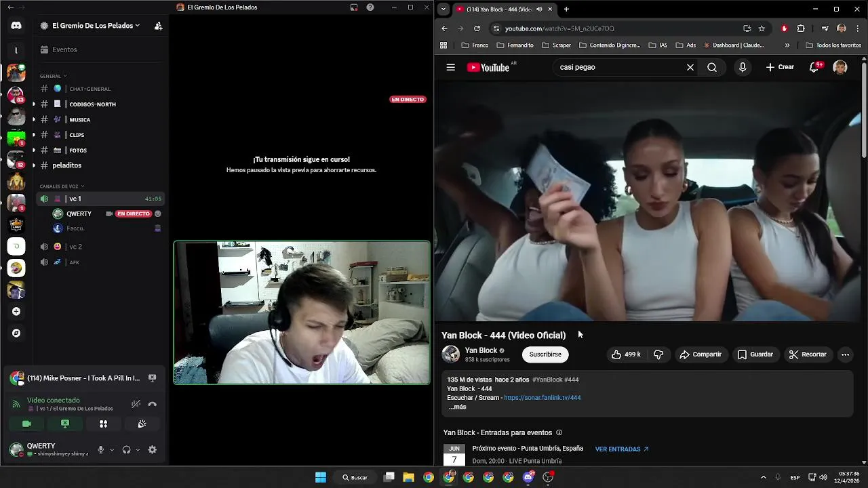Open the Discord inbox icon in title bar

354,7
